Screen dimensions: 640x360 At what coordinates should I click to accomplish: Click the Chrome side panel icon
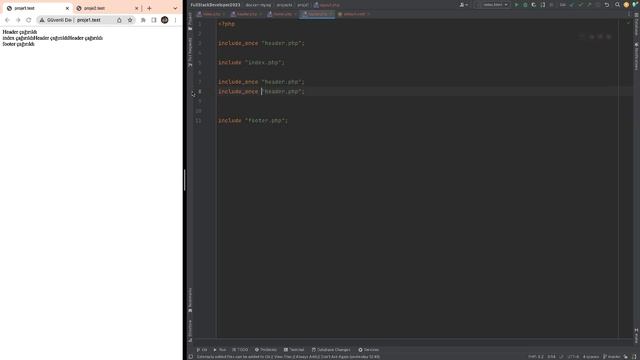pos(154,20)
